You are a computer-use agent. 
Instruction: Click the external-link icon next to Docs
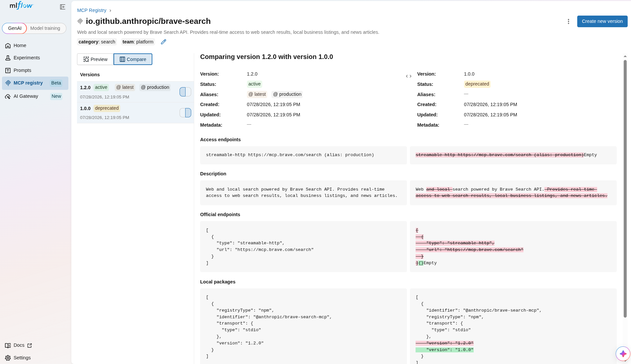pyautogui.click(x=30, y=345)
